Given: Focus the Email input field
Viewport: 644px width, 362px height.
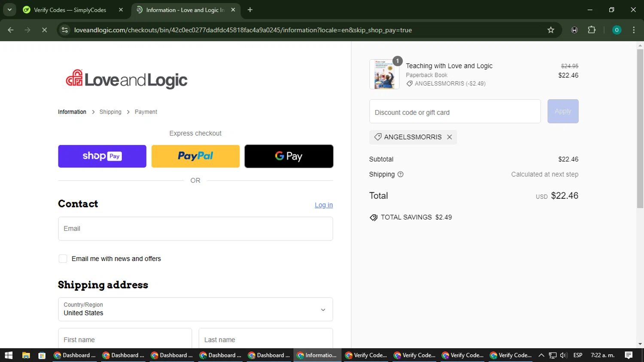Looking at the screenshot, I should [x=195, y=228].
